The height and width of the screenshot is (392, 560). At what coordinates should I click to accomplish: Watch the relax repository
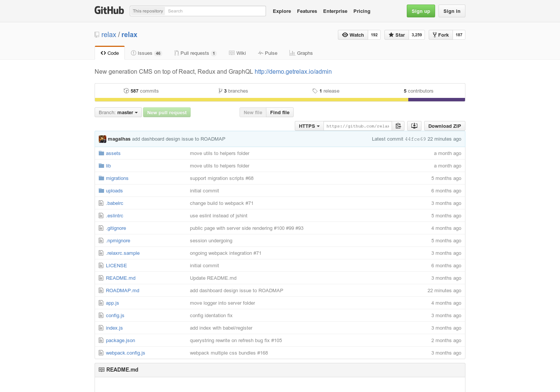pyautogui.click(x=353, y=35)
